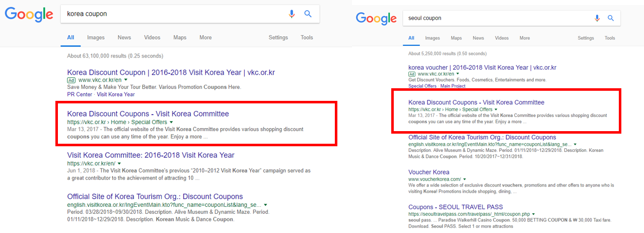Open Coupons - SEOUL TRAVEL PASS result
644x233 pixels.
(455, 207)
